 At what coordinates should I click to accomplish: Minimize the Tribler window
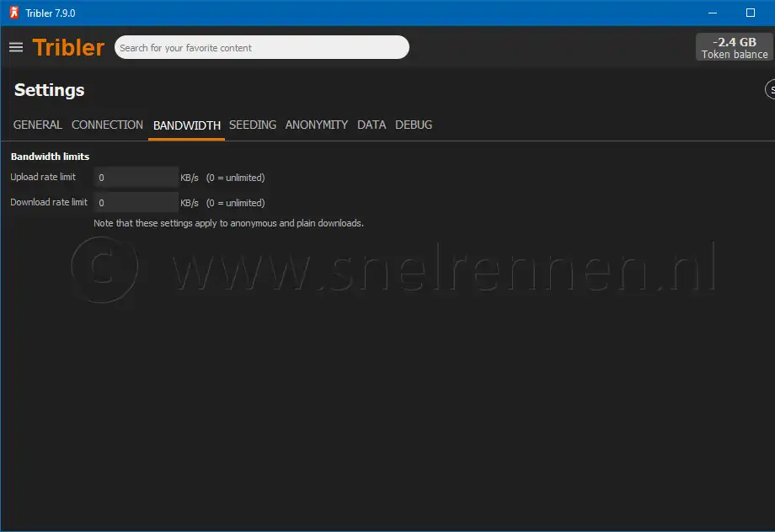click(x=712, y=13)
